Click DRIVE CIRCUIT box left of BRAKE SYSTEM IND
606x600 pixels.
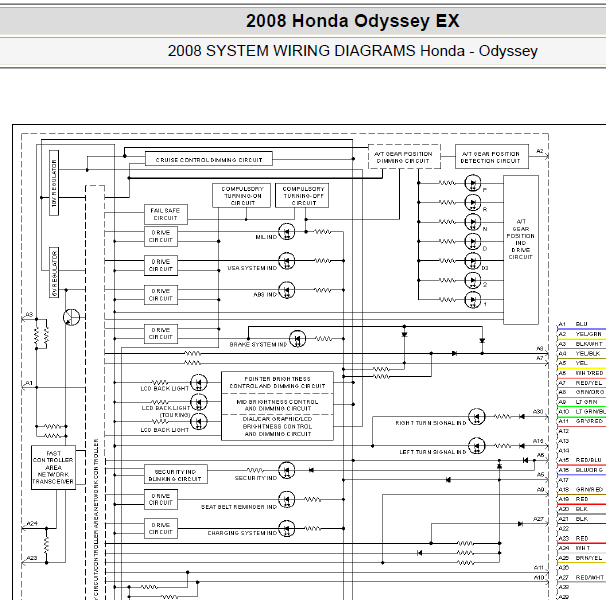pos(161,334)
